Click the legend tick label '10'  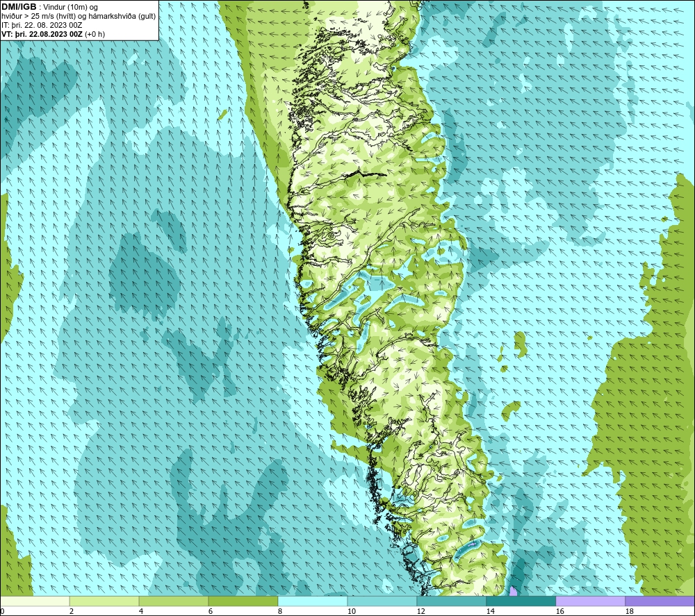[x=352, y=611]
